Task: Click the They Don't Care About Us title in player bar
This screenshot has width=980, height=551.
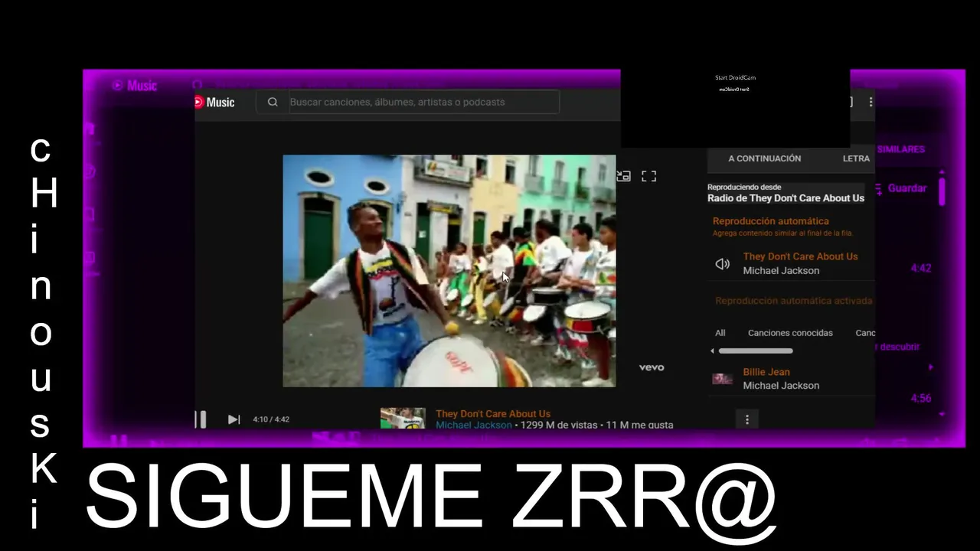Action: [493, 414]
